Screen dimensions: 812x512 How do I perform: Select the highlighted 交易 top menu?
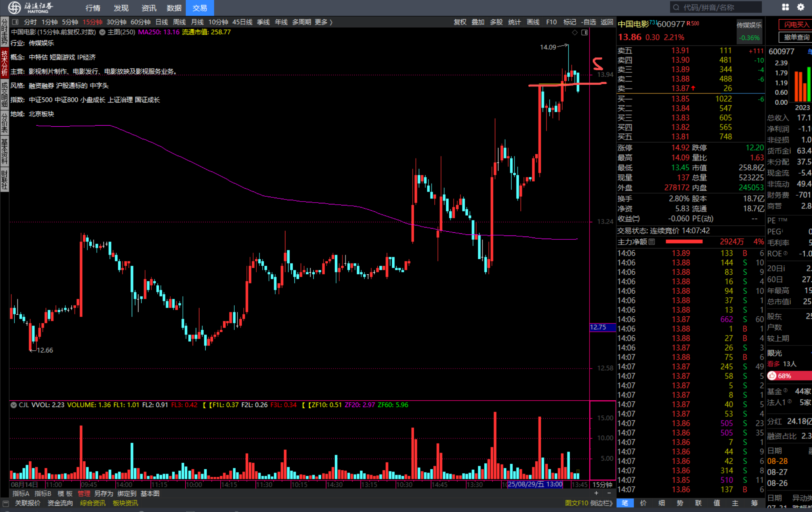click(x=200, y=8)
